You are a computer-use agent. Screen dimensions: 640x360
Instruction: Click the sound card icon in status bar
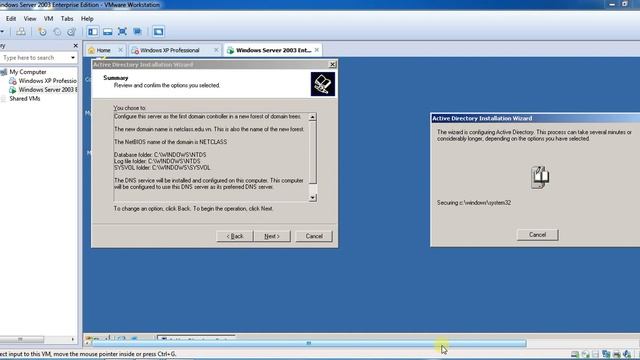[x=627, y=354]
